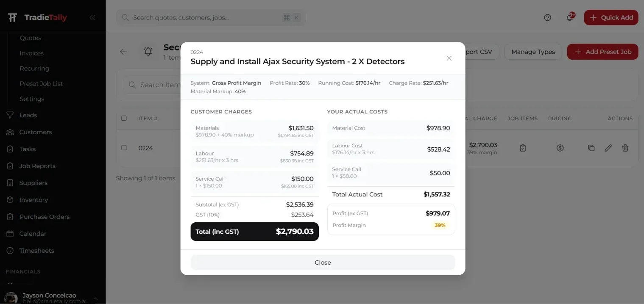This screenshot has height=304, width=644.
Task: Click the Customers people icon
Action: click(x=10, y=132)
